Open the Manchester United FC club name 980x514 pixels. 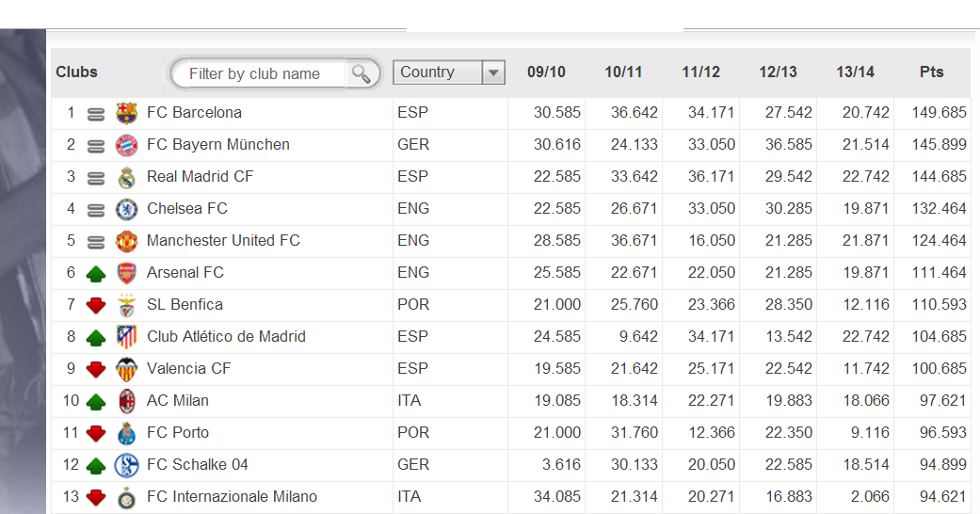(223, 240)
